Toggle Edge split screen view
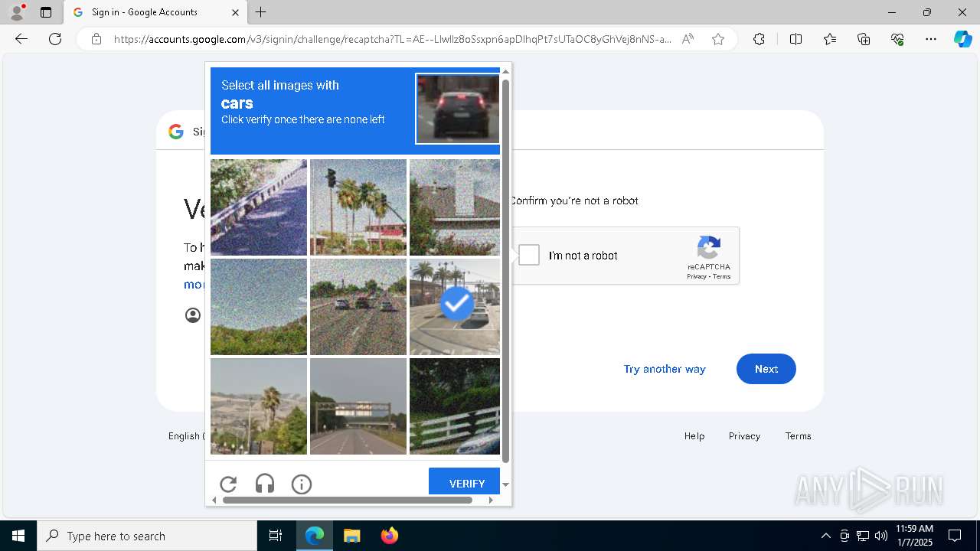 pyautogui.click(x=795, y=39)
